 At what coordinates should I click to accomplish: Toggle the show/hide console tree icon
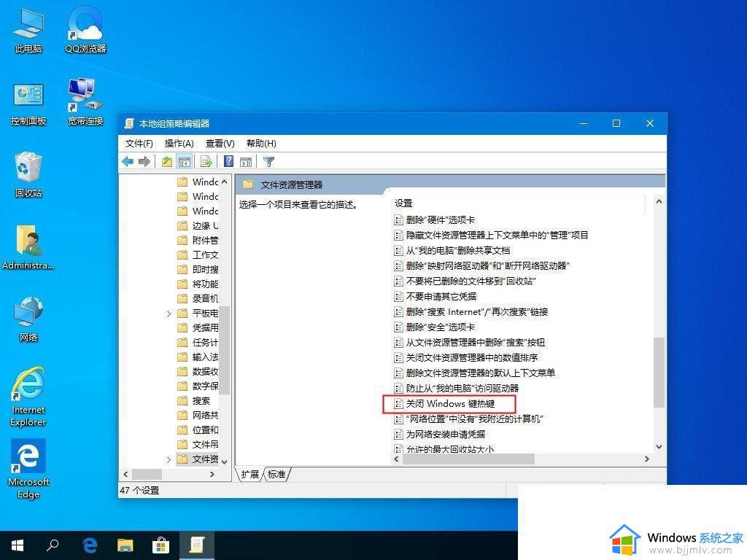184,162
